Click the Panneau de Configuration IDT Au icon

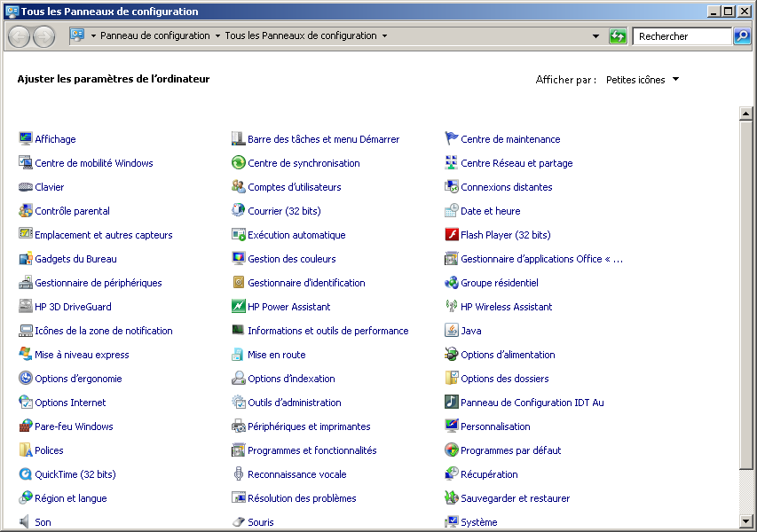(452, 403)
